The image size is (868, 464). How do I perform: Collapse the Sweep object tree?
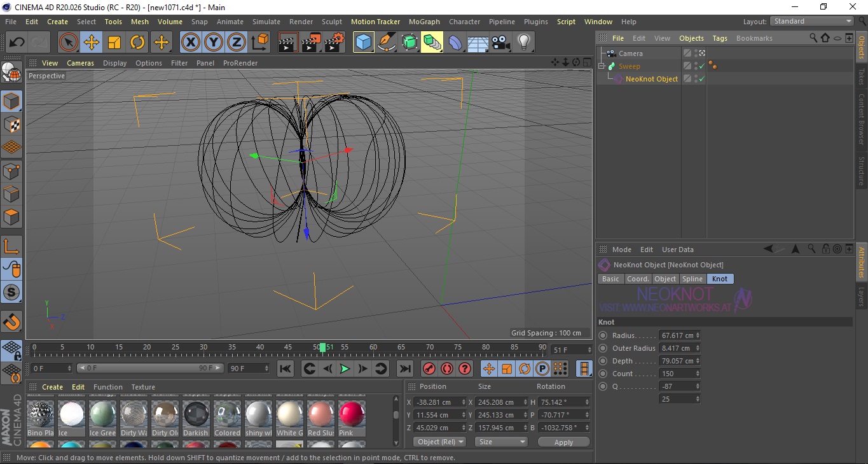(602, 66)
